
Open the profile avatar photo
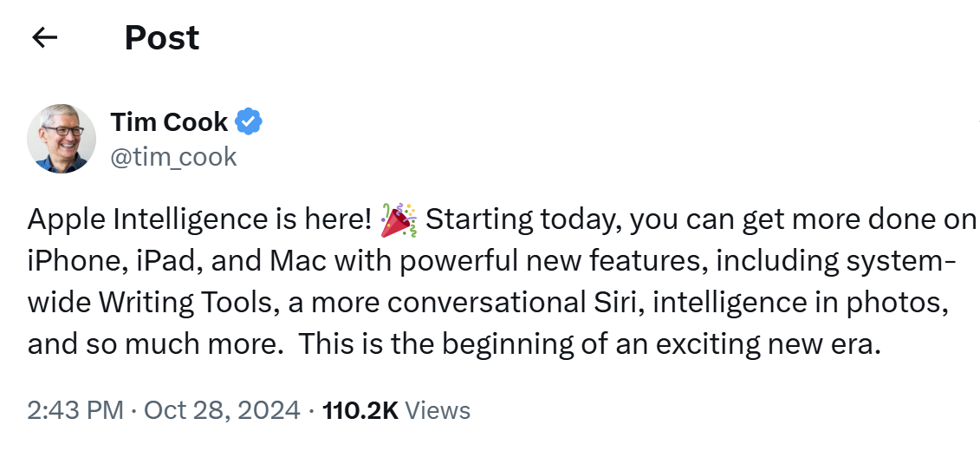coord(62,139)
